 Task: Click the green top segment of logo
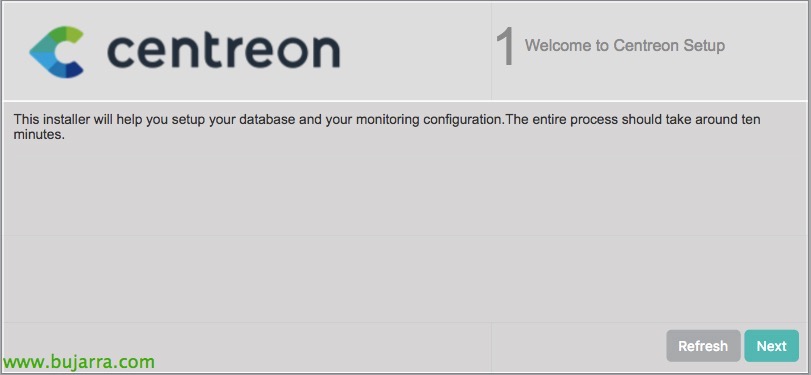pos(65,34)
